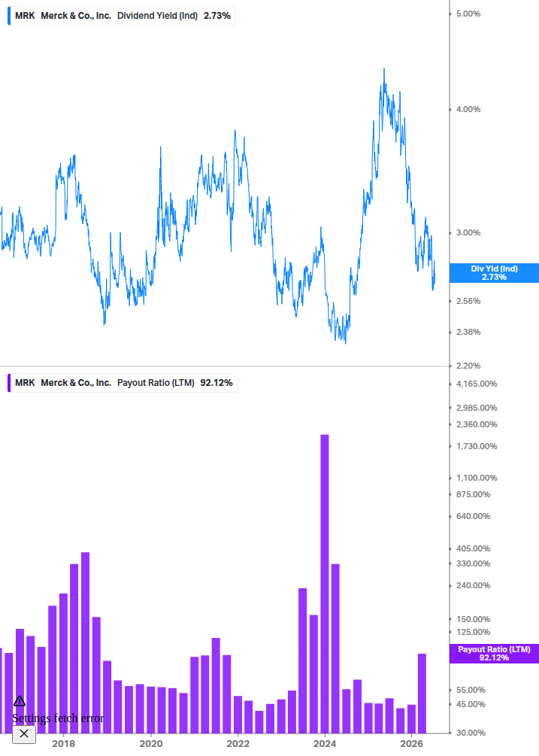Click the blue Dividend Yield legend color bar
Viewport: 539px width, 756px height.
pos(9,16)
